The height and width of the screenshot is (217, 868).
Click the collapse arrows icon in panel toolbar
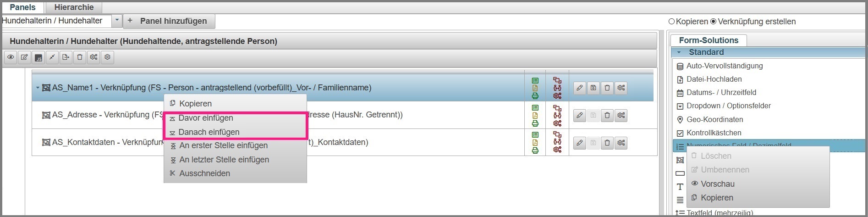pyautogui.click(x=52, y=57)
